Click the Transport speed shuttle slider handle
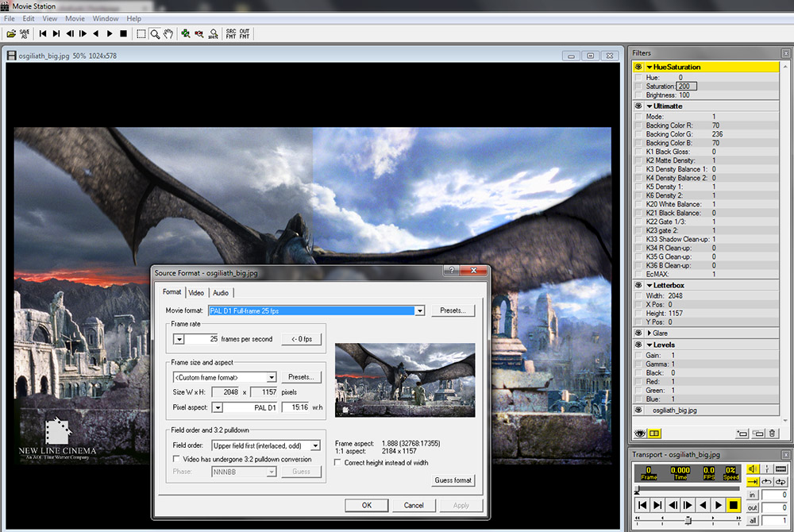 688,520
